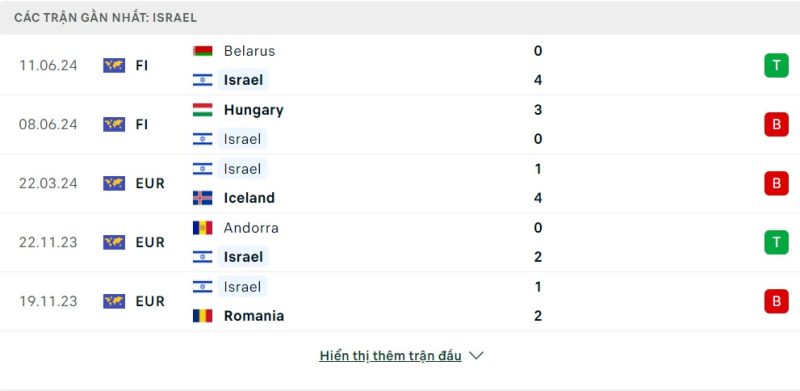
Task: Select the EUR competition label for 19.11.23
Action: point(150,301)
